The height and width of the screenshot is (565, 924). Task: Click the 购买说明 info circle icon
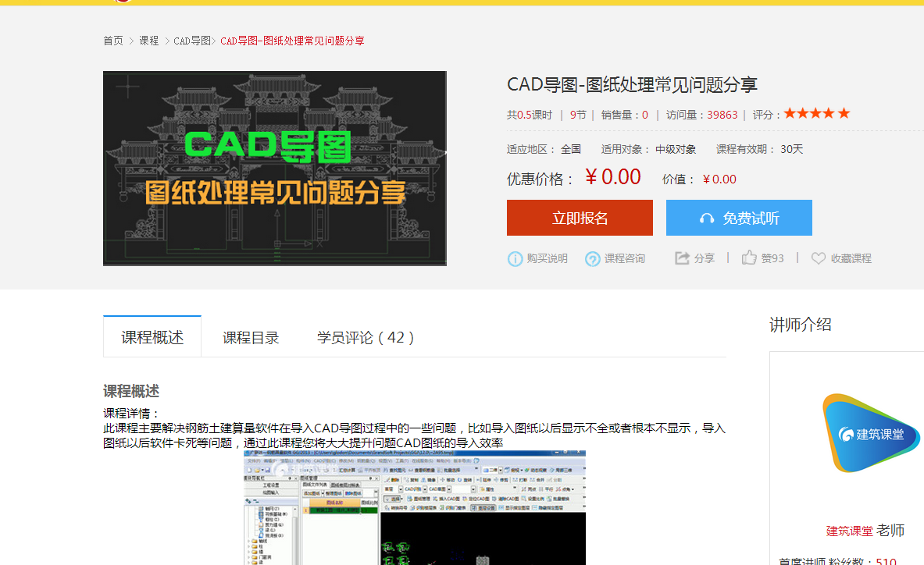(x=514, y=258)
